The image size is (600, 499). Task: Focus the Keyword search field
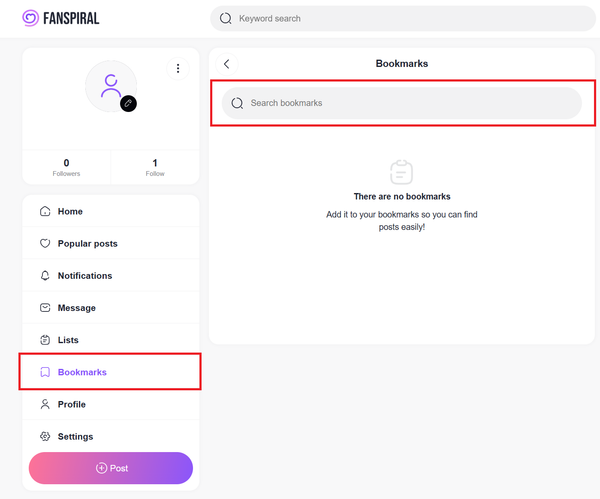point(410,18)
